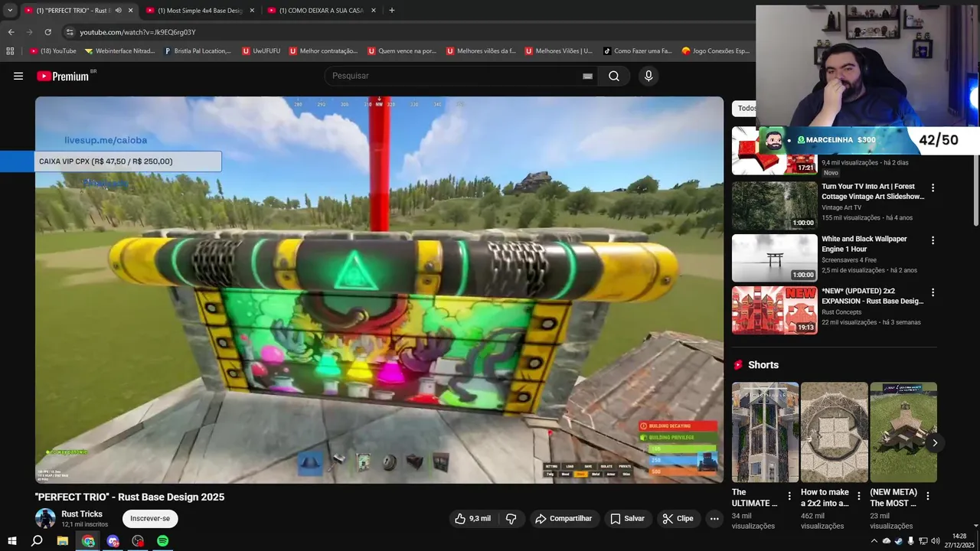Click the browser address bar URL

pos(138,32)
